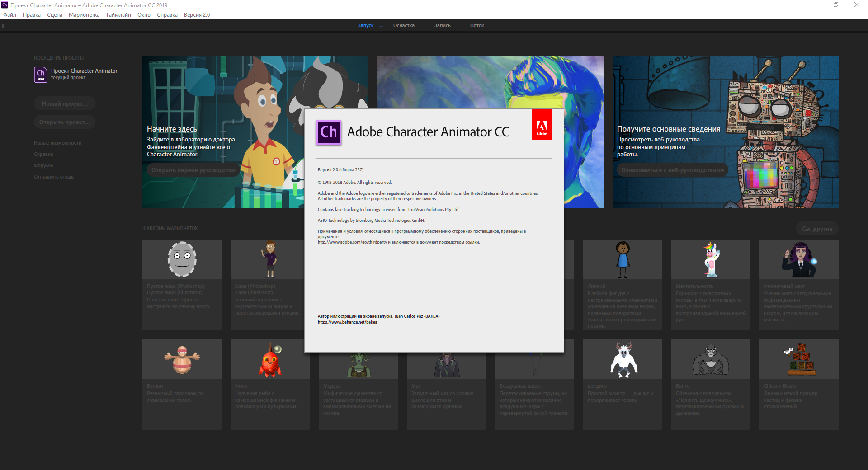Click the behance.net/bakea link
The width and height of the screenshot is (868, 470).
point(347,322)
